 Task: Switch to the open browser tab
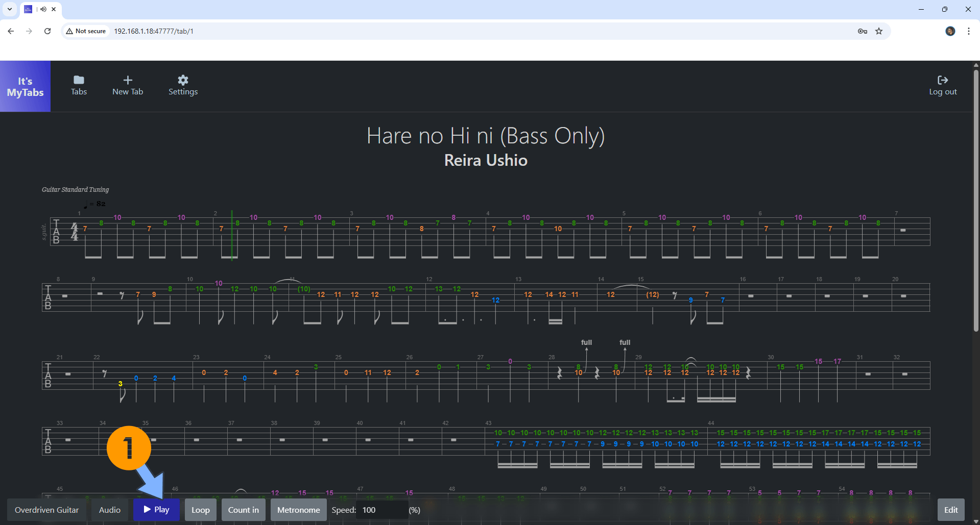(28, 9)
